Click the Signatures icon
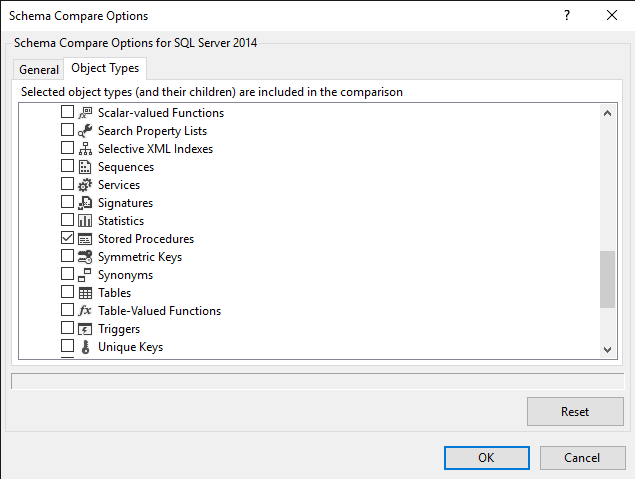This screenshot has width=635, height=479. (x=85, y=203)
